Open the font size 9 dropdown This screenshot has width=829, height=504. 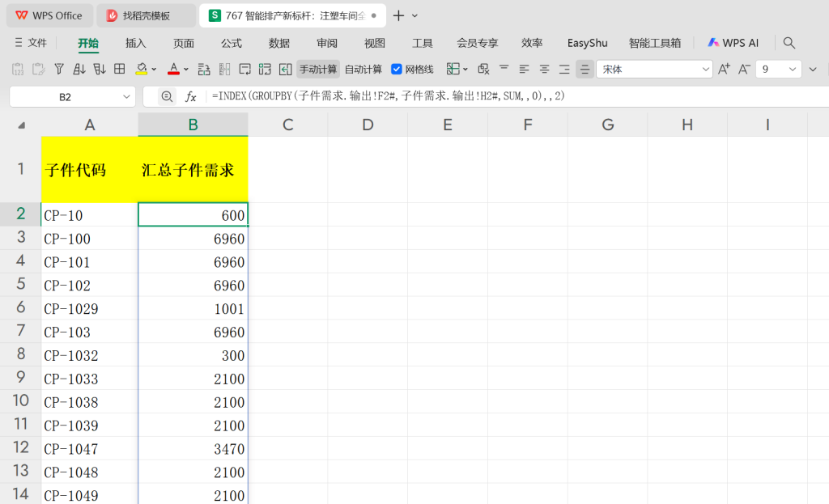pos(792,70)
